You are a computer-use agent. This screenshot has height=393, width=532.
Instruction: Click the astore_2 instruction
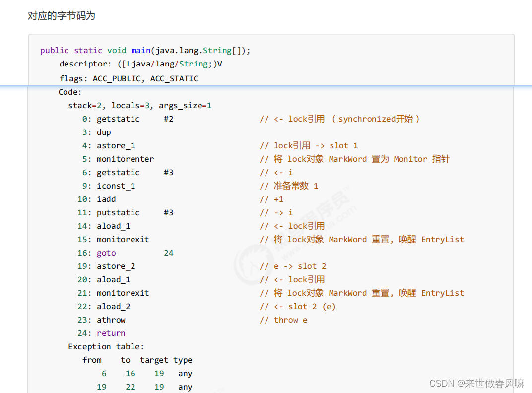point(116,266)
